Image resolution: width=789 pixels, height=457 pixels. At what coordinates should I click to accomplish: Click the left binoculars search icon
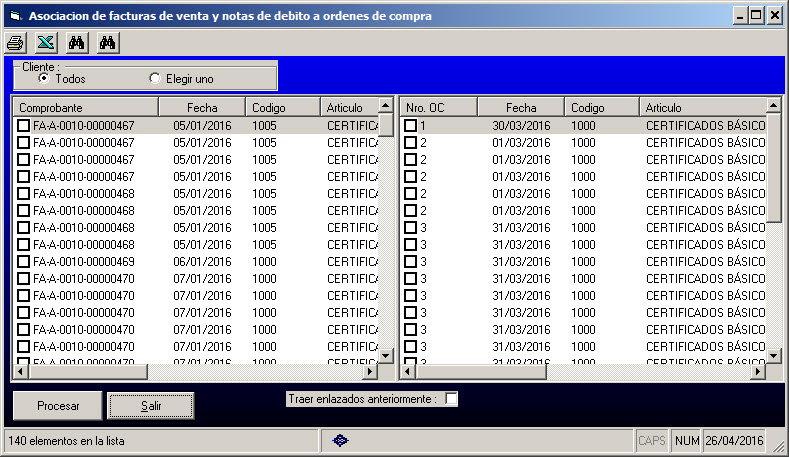pyautogui.click(x=77, y=43)
